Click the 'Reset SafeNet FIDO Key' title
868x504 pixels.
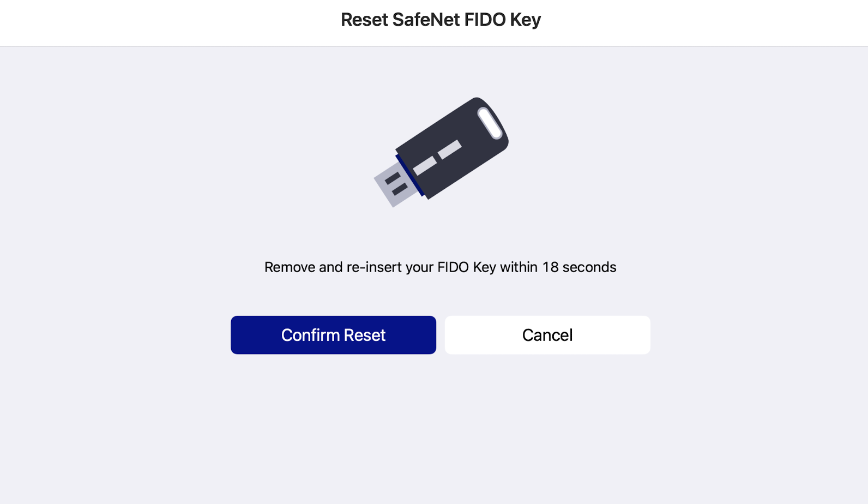tap(441, 20)
